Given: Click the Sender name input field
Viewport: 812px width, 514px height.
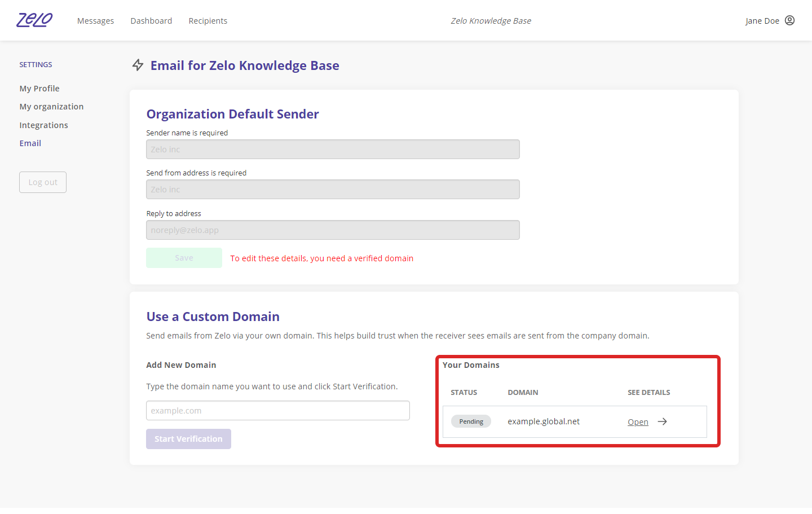Looking at the screenshot, I should [x=333, y=150].
